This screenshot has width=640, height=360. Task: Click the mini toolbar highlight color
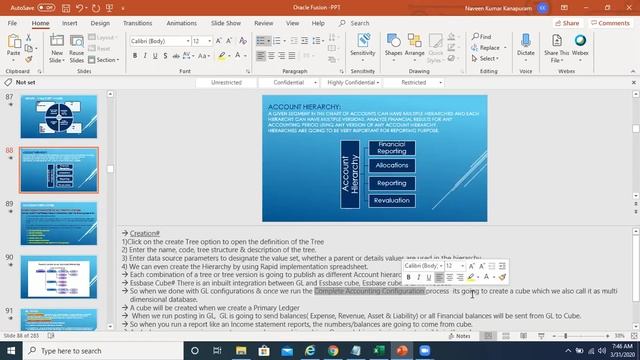pos(471,278)
